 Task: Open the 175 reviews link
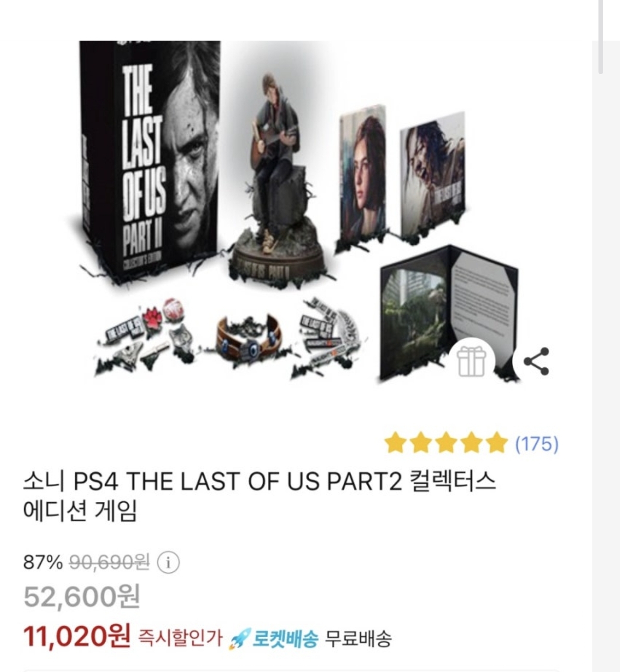click(537, 443)
